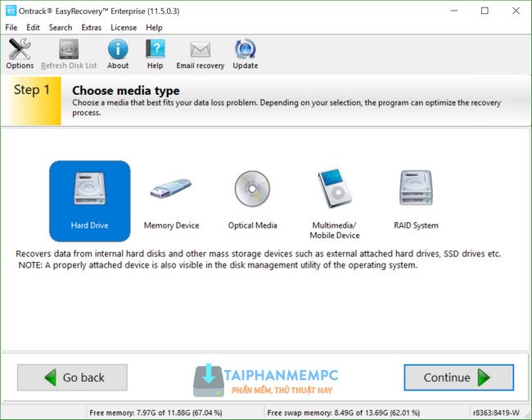Open the Options wrench tool
This screenshot has height=420, width=532.
tap(20, 53)
